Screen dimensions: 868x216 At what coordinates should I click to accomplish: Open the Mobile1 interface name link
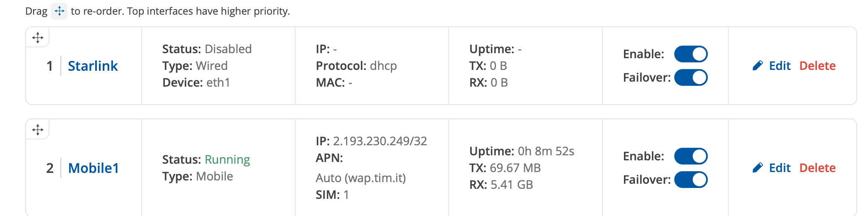click(94, 168)
